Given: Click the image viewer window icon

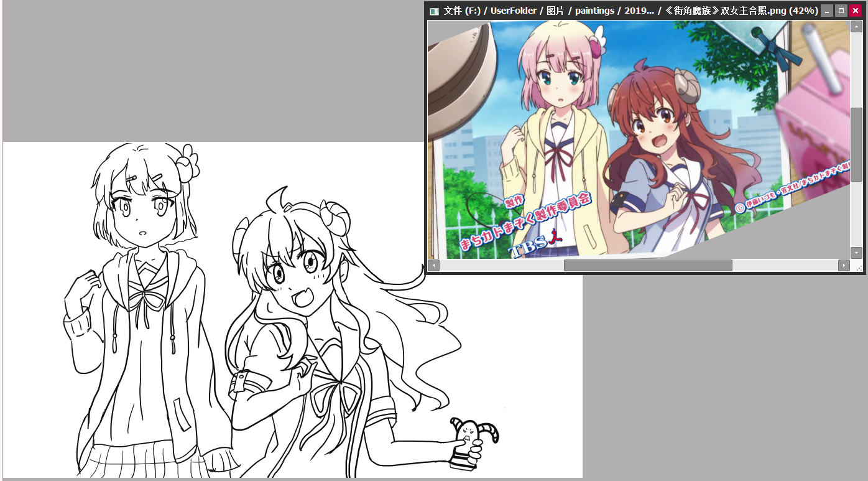Looking at the screenshot, I should pos(434,11).
